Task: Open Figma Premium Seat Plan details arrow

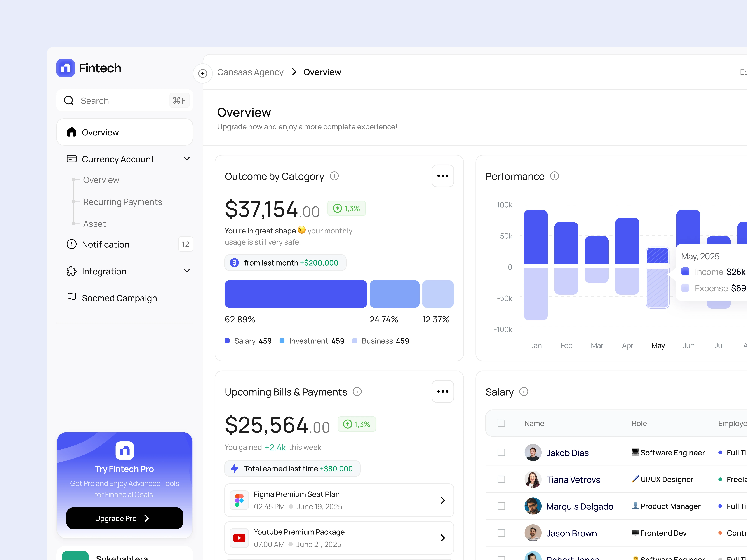Action: tap(442, 500)
